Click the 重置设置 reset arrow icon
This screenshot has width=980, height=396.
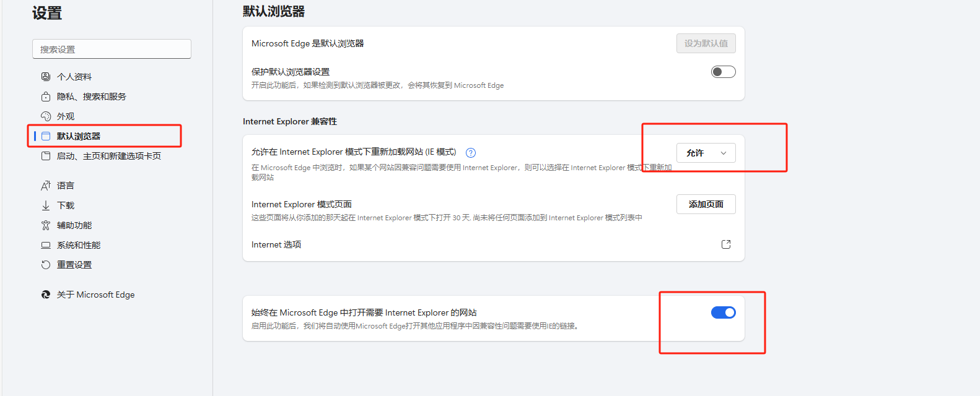[46, 265]
